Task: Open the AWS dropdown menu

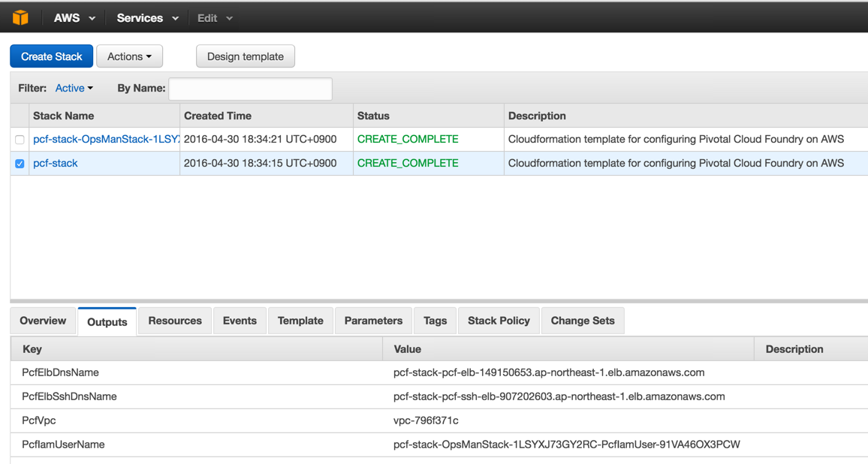Action: tap(74, 18)
